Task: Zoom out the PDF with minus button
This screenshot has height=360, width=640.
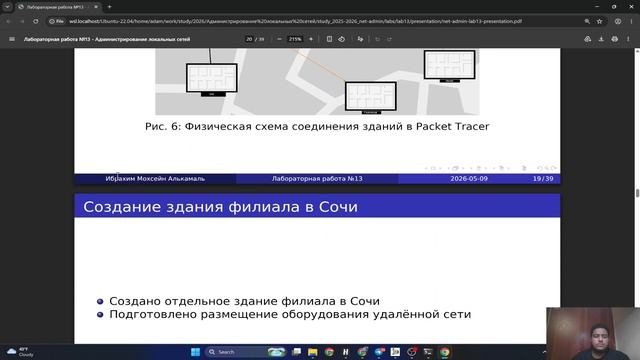Action: coord(279,39)
